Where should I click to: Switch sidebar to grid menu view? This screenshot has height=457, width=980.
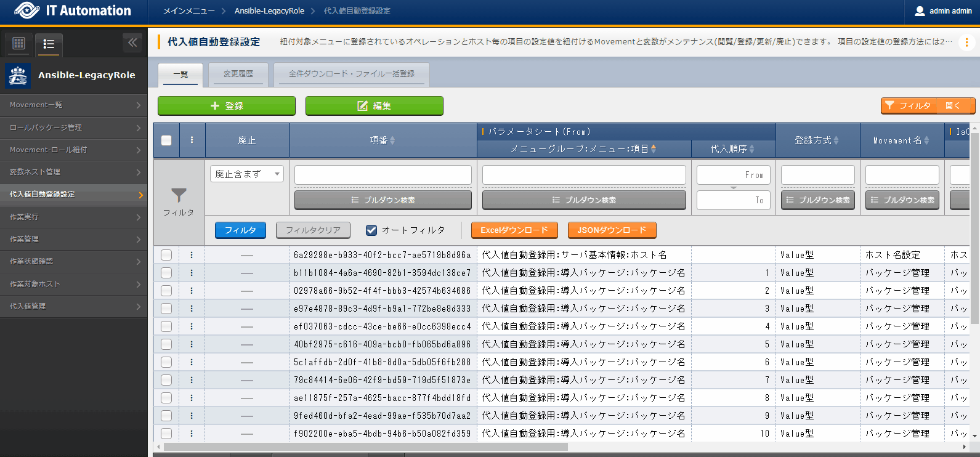click(19, 43)
